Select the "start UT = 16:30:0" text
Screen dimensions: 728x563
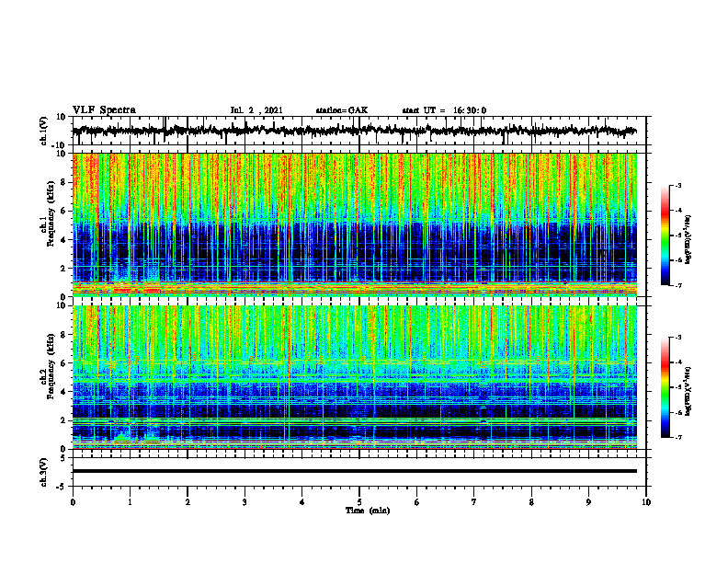[x=444, y=110]
